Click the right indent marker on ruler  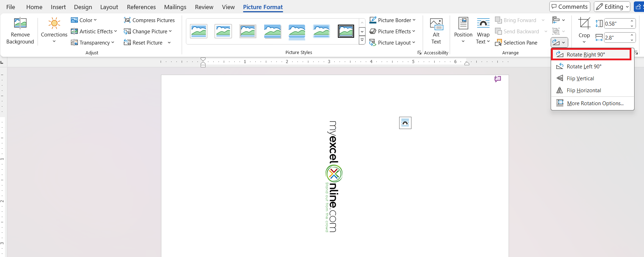point(467,63)
